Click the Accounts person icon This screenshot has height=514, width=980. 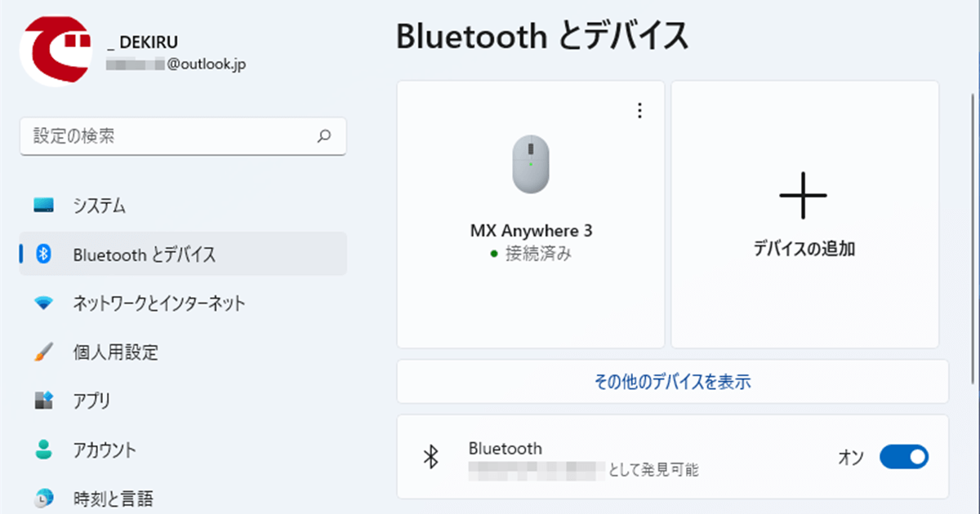pos(44,450)
